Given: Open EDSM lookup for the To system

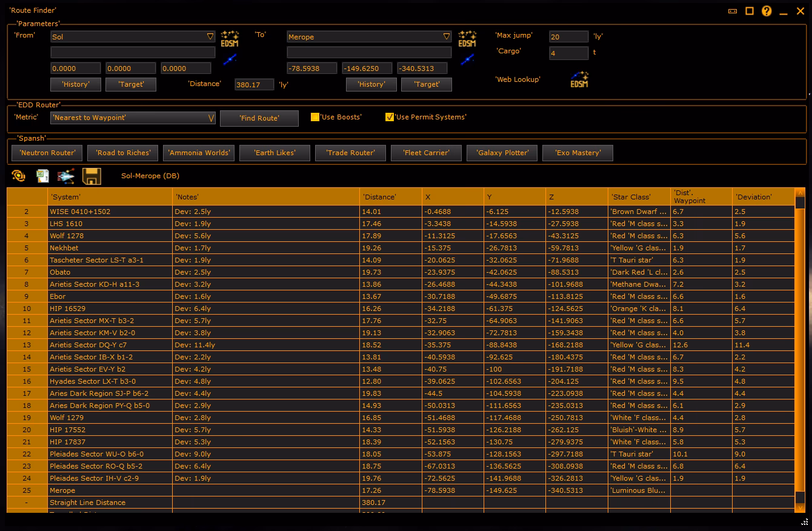Looking at the screenshot, I should click(x=467, y=39).
